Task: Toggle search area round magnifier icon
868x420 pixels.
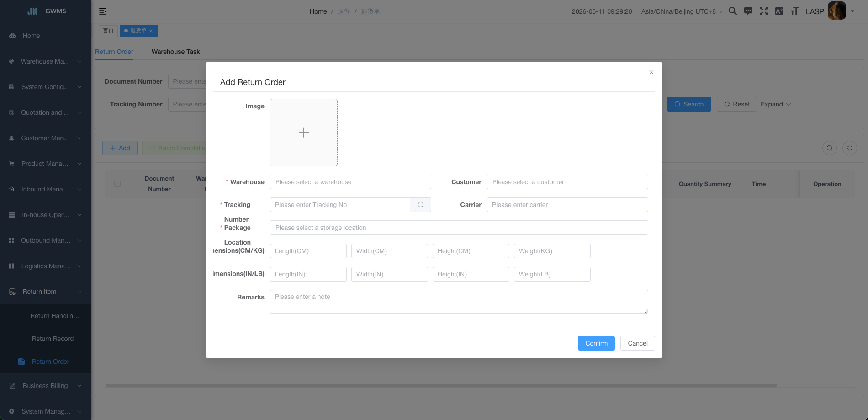Action: pos(830,148)
